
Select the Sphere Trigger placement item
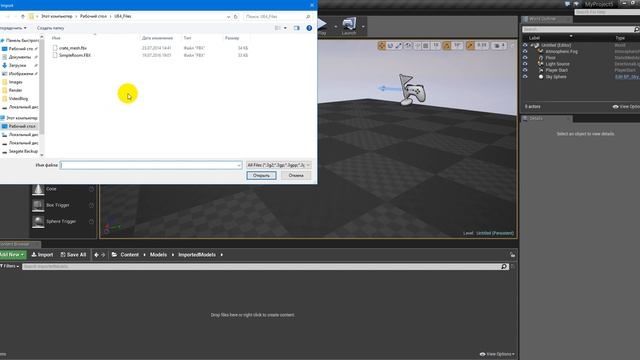click(x=62, y=222)
